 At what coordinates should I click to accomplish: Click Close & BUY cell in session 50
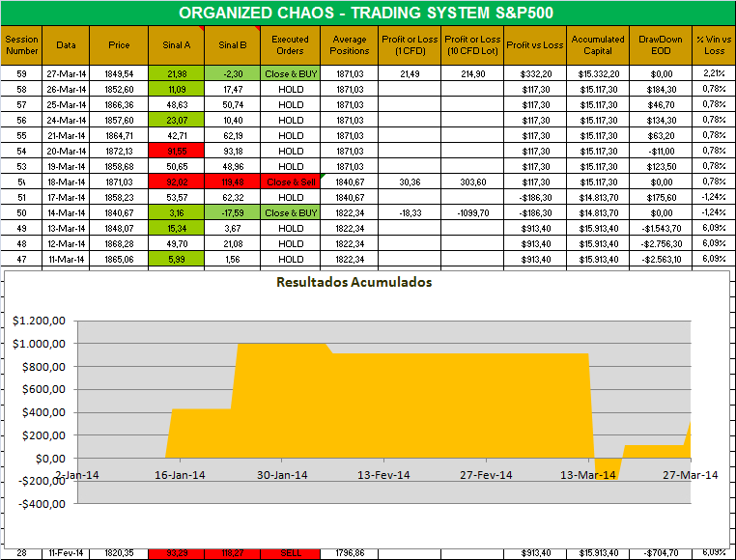[291, 213]
